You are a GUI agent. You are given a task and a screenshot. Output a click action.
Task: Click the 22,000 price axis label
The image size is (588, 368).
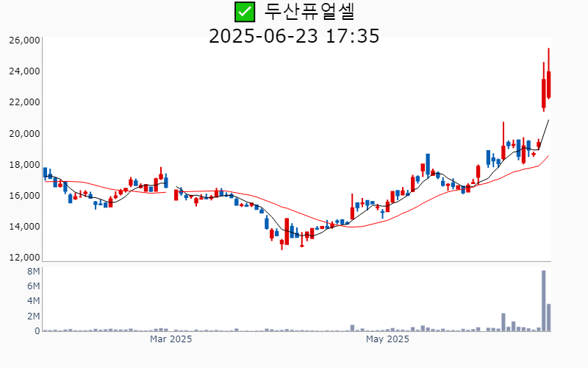coord(24,102)
